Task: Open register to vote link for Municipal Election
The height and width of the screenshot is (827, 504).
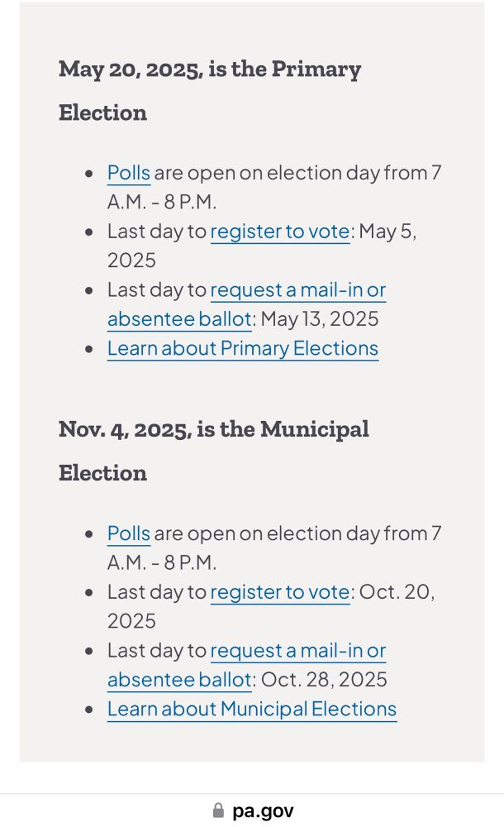Action: pos(280,592)
